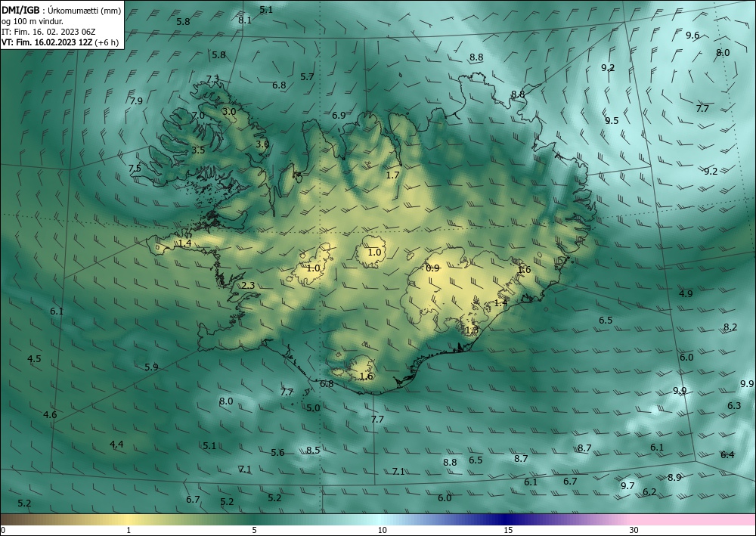756x536 pixels.
Task: Click the map value "8.5"
Action: point(314,451)
